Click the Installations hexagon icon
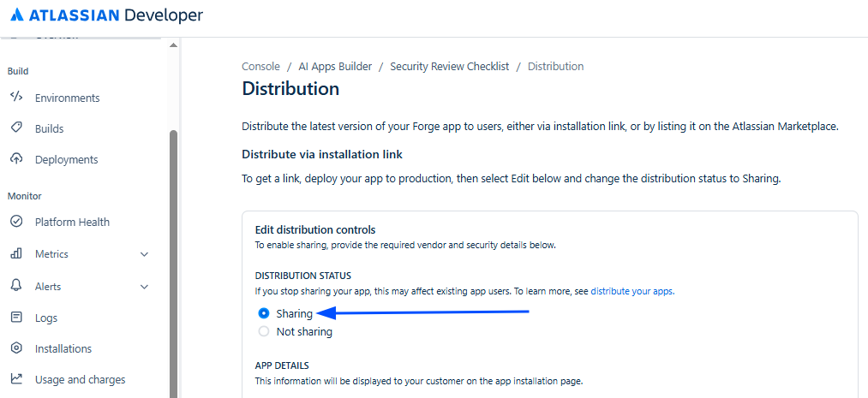868x398 pixels. (16, 348)
